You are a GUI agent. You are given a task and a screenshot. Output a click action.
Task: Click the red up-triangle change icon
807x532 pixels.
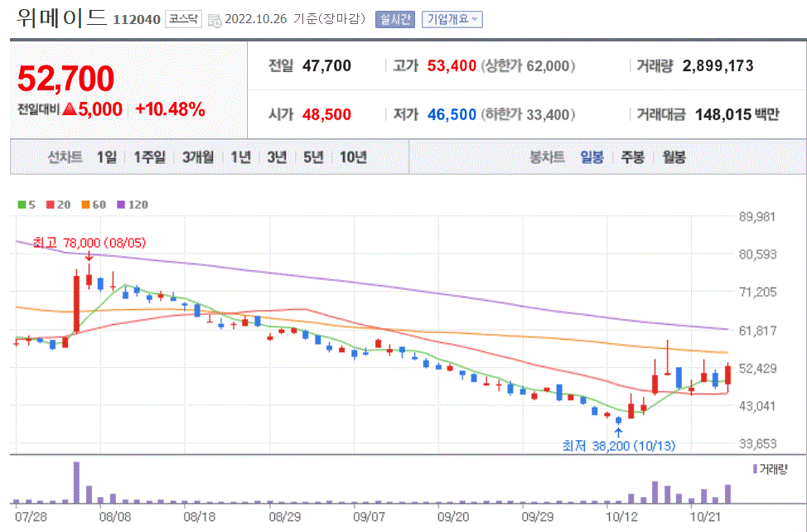pyautogui.click(x=70, y=109)
